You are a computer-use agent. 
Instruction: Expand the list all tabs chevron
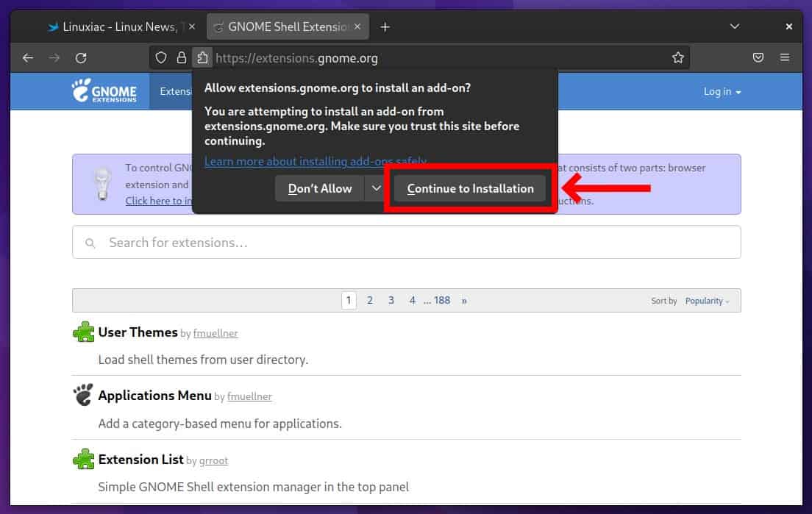(x=734, y=26)
